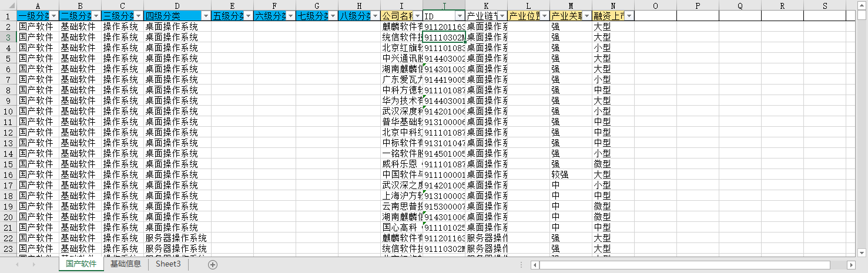The width and height of the screenshot is (868, 273).
Task: Open filter dropdown for 一级分类 column
Action: (54, 16)
